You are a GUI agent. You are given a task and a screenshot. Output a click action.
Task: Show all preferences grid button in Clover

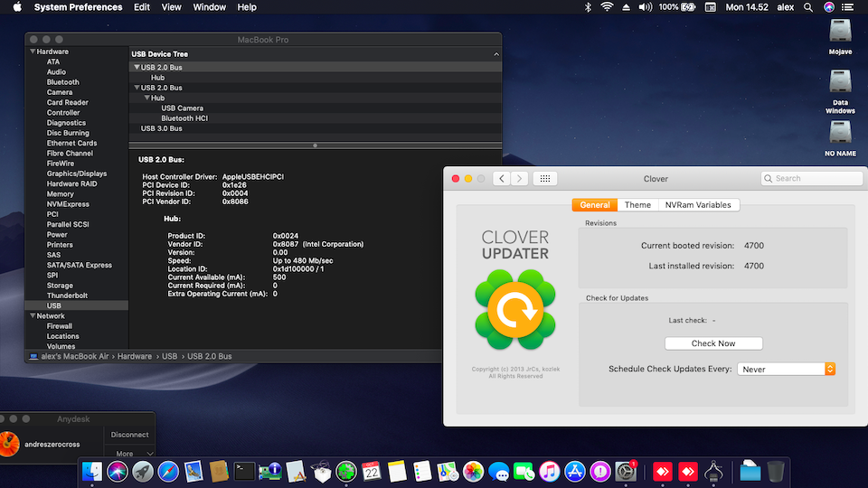544,179
